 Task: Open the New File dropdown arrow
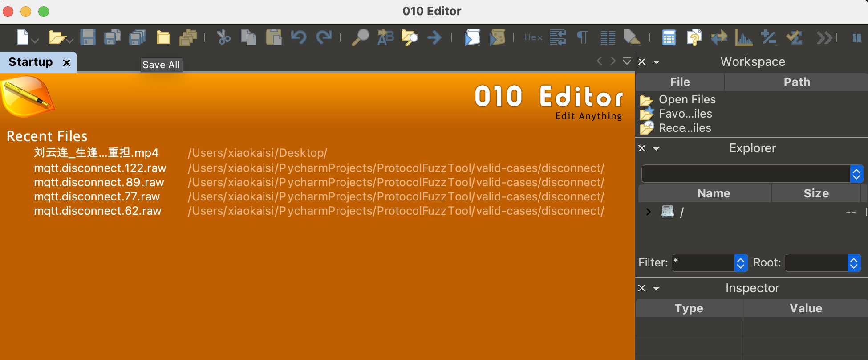coord(35,41)
